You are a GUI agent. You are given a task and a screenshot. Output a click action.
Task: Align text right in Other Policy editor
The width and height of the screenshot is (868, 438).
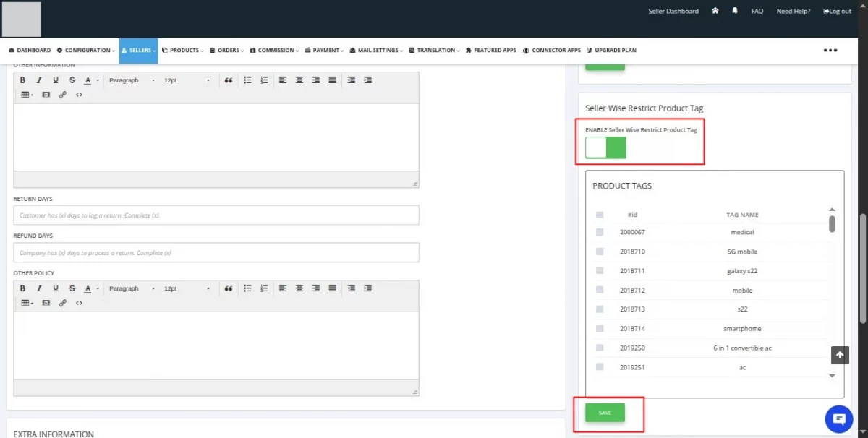(316, 288)
